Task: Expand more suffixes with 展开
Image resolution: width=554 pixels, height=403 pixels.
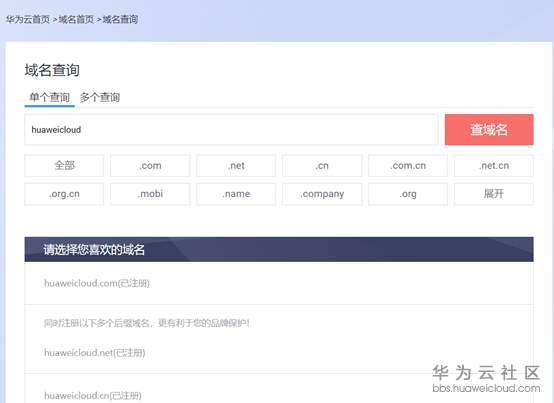Action: click(x=494, y=194)
